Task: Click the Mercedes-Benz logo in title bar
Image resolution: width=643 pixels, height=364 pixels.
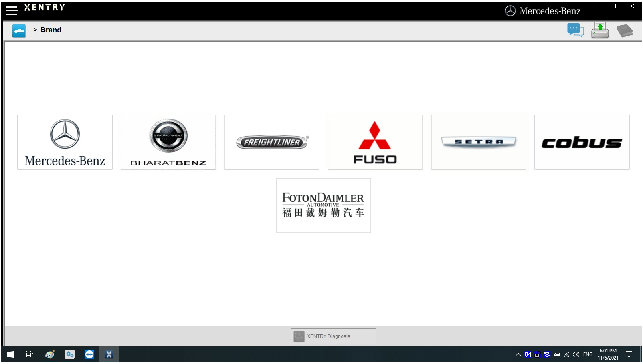Action: click(543, 11)
